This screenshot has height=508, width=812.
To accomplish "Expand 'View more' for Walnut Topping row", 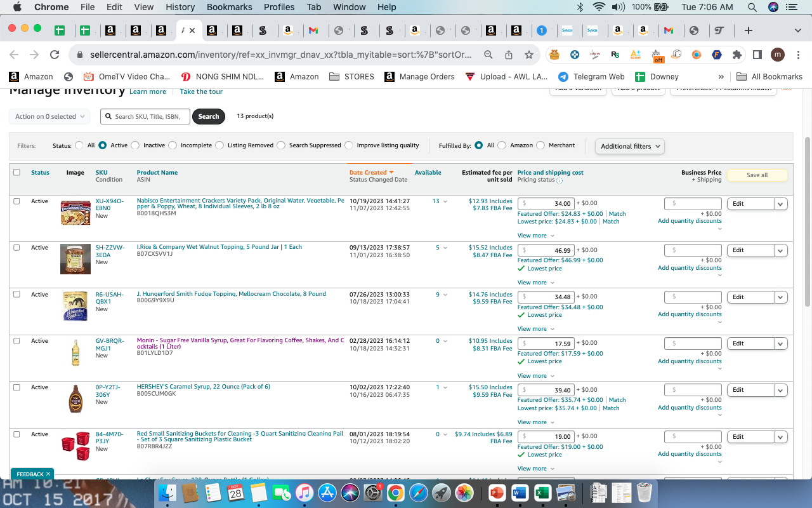I will pyautogui.click(x=536, y=283).
